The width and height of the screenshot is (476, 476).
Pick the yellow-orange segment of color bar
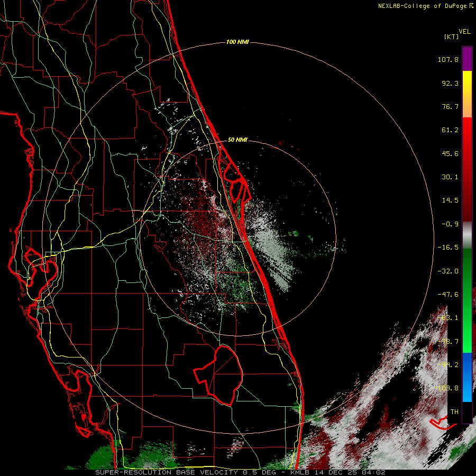click(x=467, y=94)
